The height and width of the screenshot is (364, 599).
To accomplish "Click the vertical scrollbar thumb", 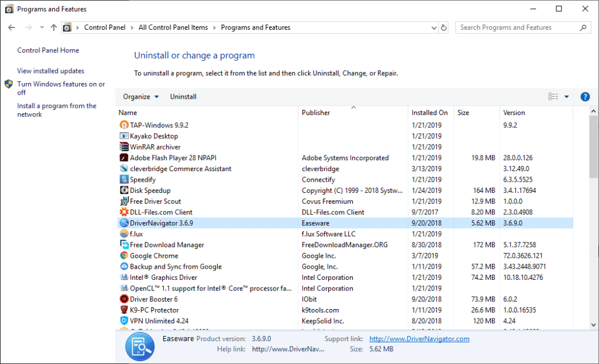I will tap(593, 147).
